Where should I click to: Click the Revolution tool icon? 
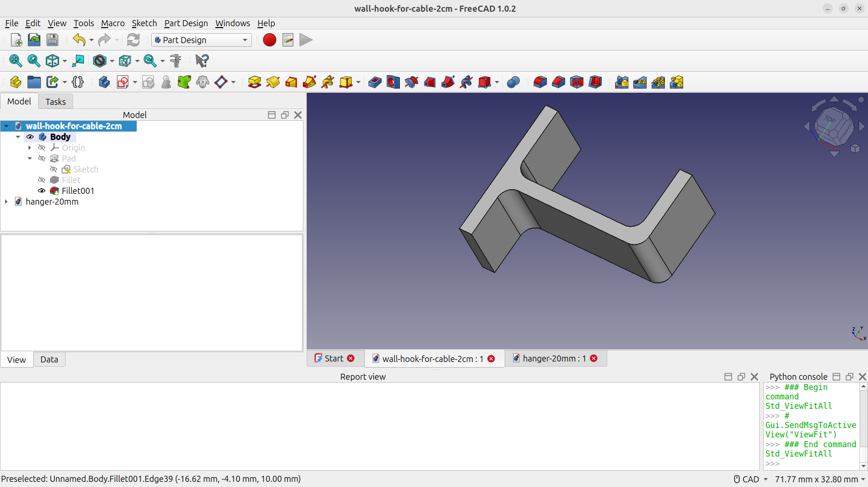click(x=273, y=82)
